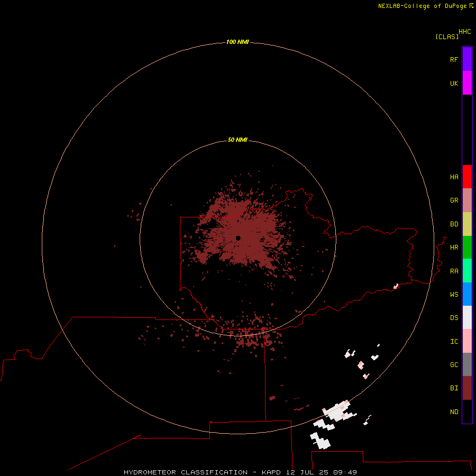The width and height of the screenshot is (476, 476).
Task: Click the BI legend label
Action: (454, 388)
